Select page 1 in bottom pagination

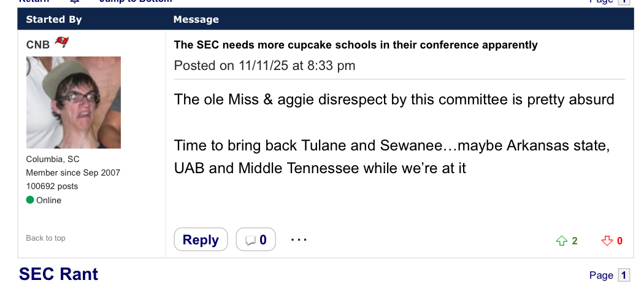point(624,275)
